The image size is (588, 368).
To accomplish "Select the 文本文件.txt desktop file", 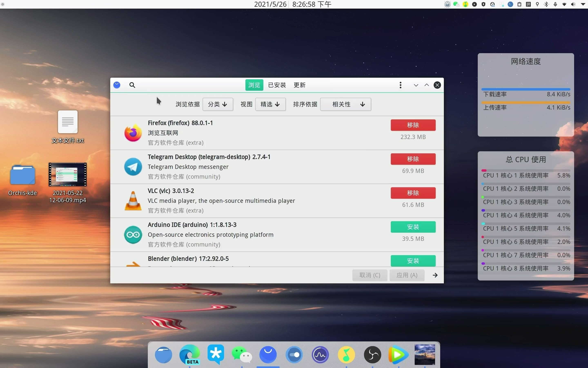I will (68, 127).
